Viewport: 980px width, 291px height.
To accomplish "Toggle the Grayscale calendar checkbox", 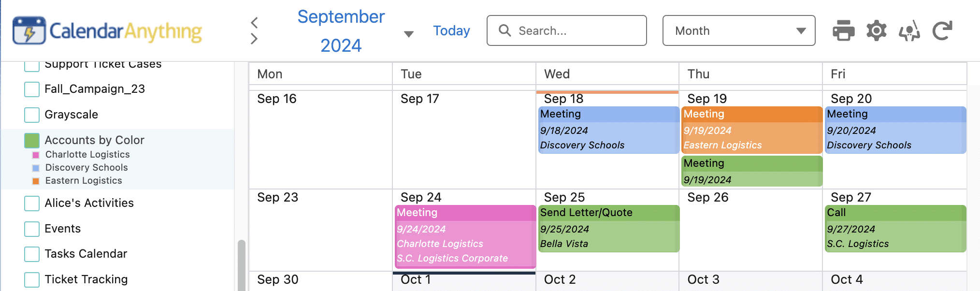I will point(32,115).
